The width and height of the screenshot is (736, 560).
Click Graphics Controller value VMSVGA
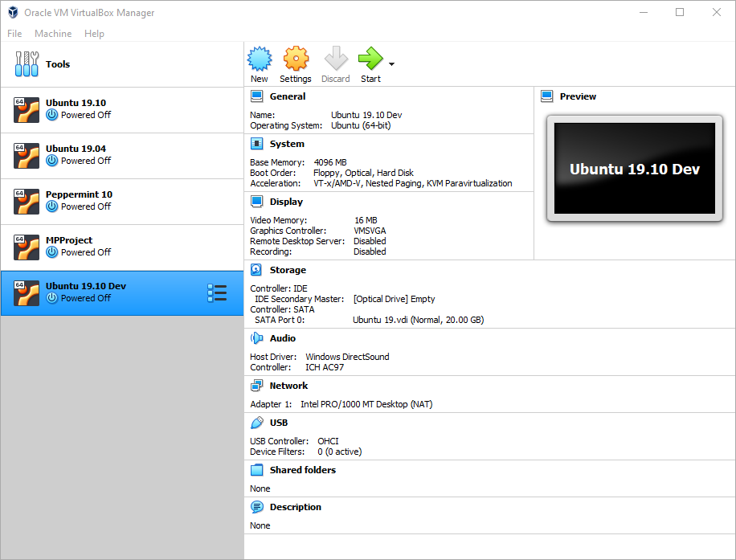370,231
